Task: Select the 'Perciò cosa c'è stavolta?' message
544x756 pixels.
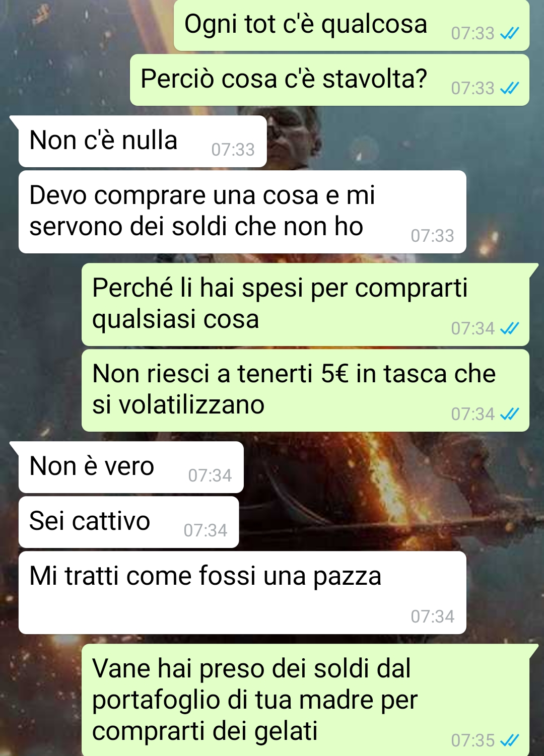Action: pyautogui.click(x=329, y=80)
